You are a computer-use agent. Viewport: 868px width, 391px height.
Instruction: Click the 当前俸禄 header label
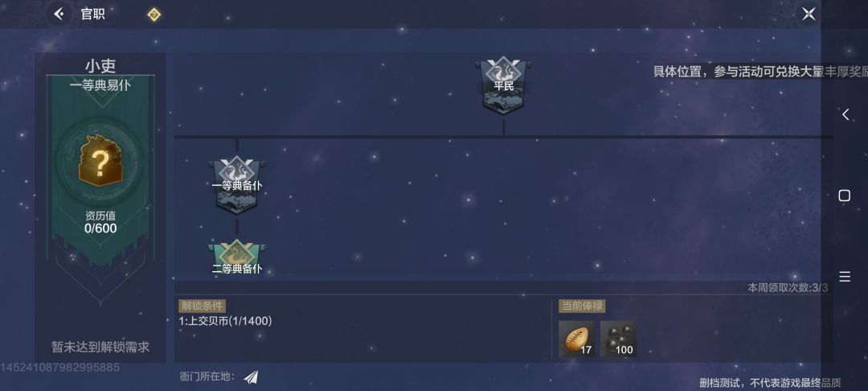(x=582, y=307)
